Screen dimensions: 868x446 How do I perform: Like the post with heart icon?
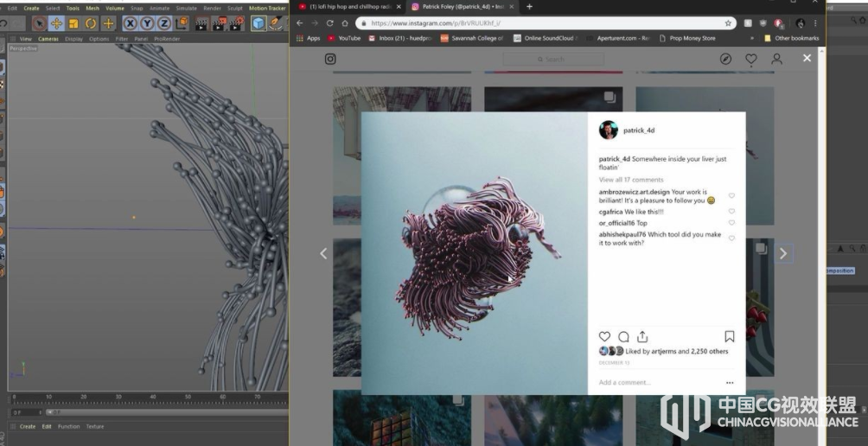pos(604,336)
